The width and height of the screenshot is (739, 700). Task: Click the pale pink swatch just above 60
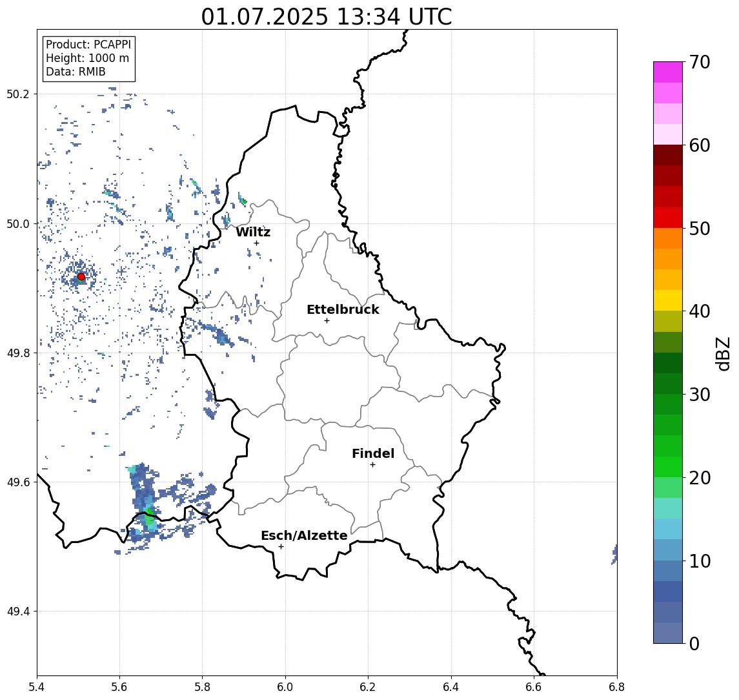[668, 134]
